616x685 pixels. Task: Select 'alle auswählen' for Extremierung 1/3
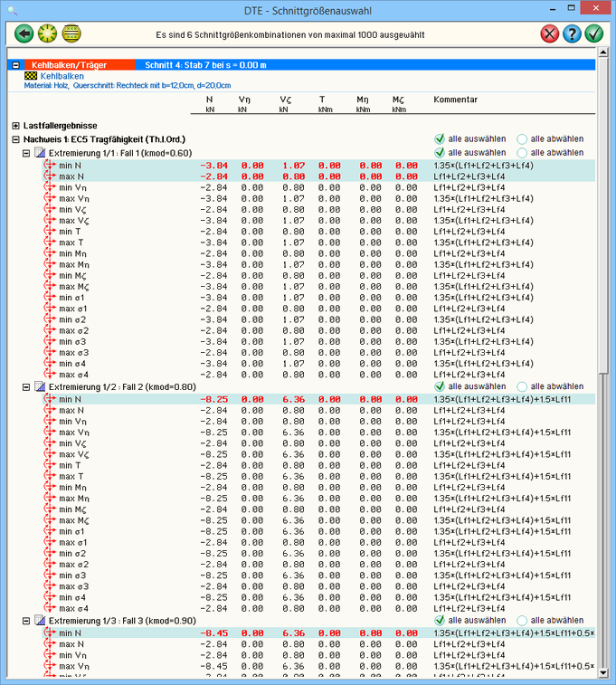440,620
